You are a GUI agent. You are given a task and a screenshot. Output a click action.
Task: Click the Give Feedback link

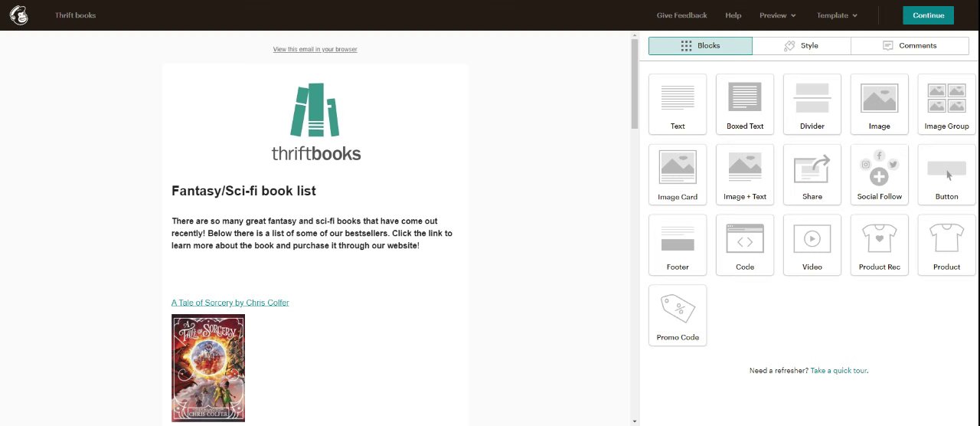coord(681,15)
